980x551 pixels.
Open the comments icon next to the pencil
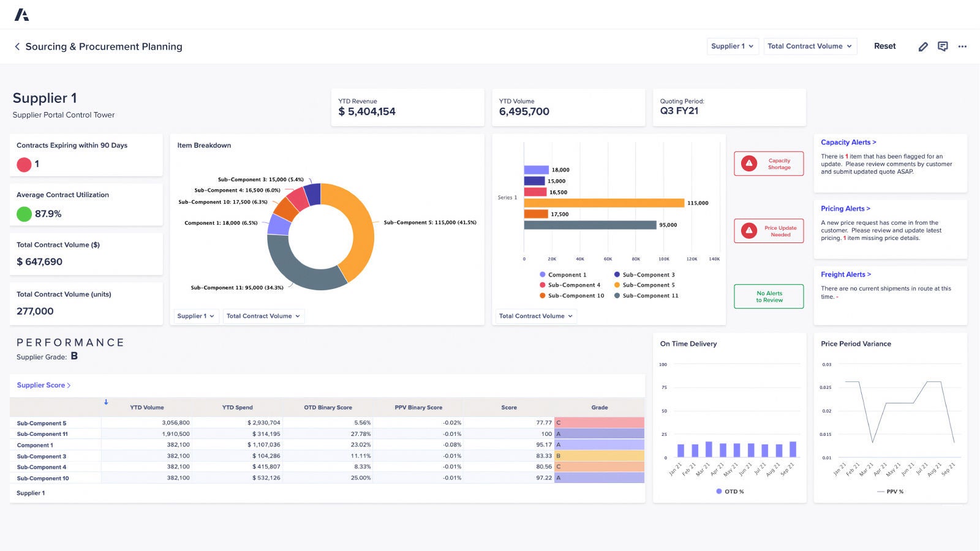tap(943, 46)
